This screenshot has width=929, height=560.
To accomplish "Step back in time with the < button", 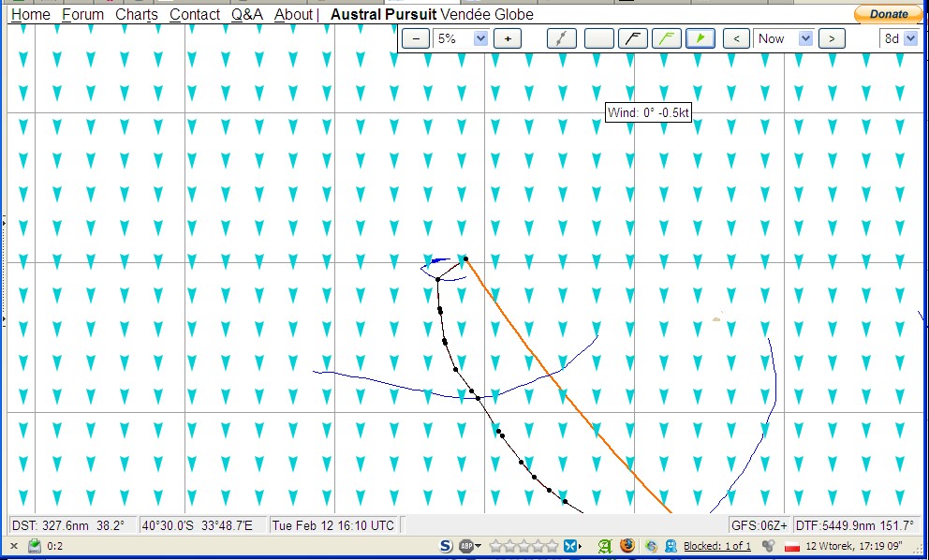I will point(738,38).
